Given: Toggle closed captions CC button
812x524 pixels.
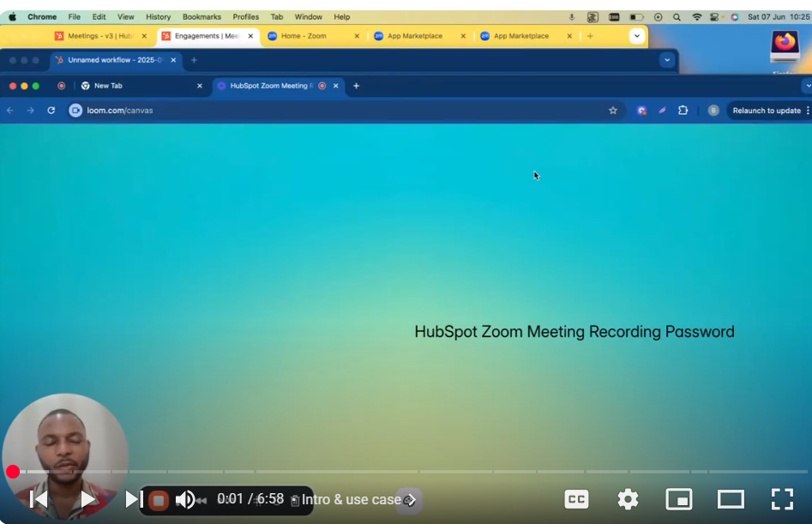Looking at the screenshot, I should pyautogui.click(x=576, y=499).
